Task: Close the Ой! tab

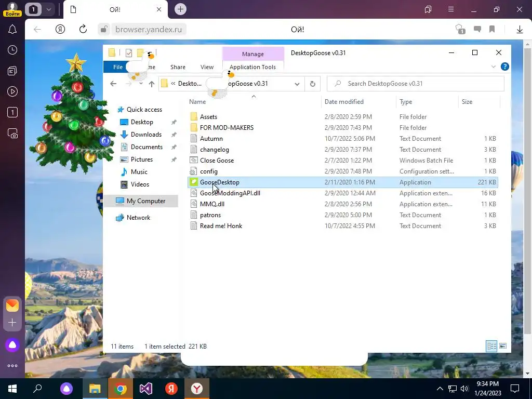Action: click(159, 9)
